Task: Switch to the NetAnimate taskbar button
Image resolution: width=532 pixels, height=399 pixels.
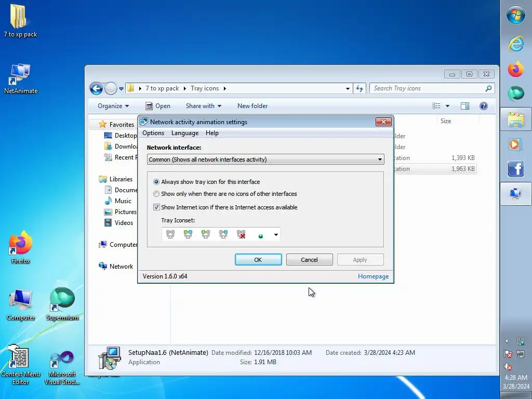Action: coord(516,193)
